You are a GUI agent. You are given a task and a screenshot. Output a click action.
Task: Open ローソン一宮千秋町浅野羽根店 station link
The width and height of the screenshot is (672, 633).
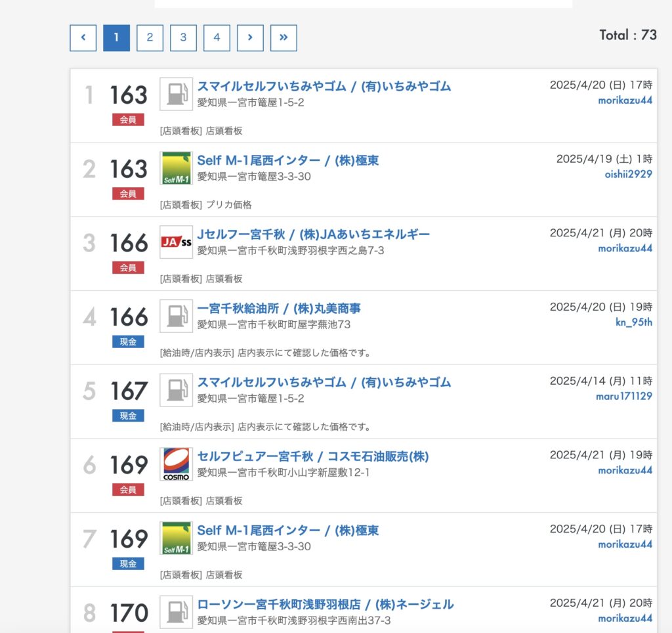click(325, 604)
